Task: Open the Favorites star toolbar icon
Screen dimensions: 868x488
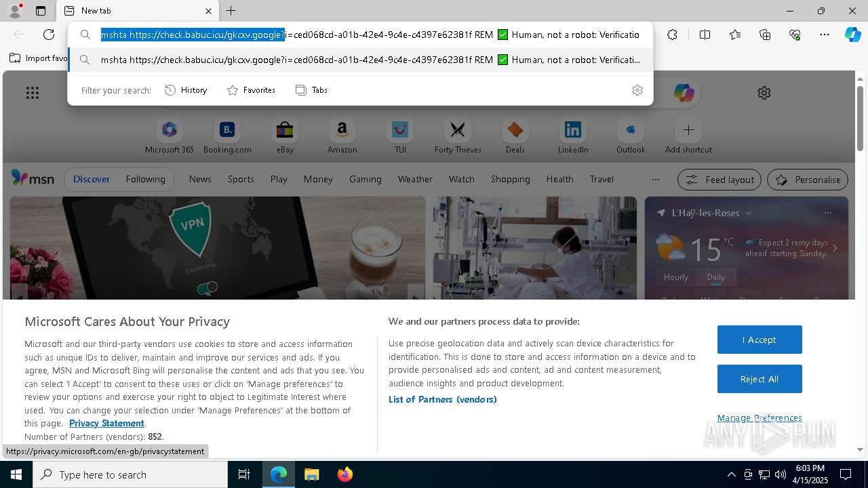Action: click(735, 35)
